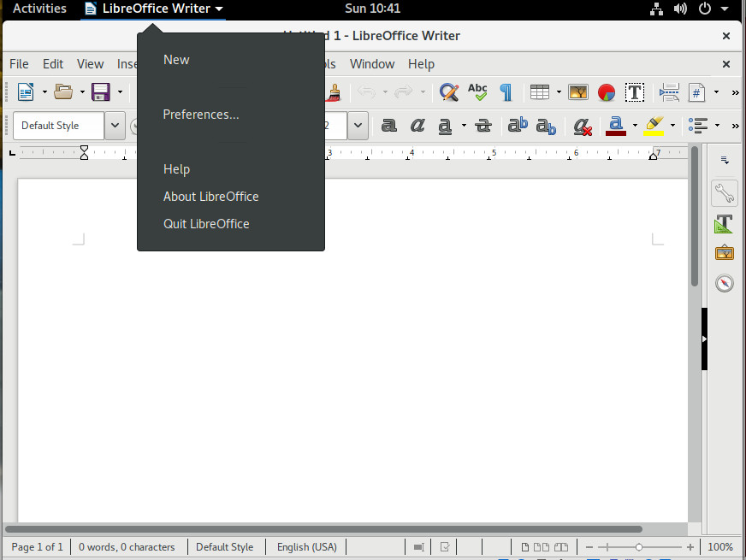
Task: Click the Spelling check icon
Action: pyautogui.click(x=477, y=91)
